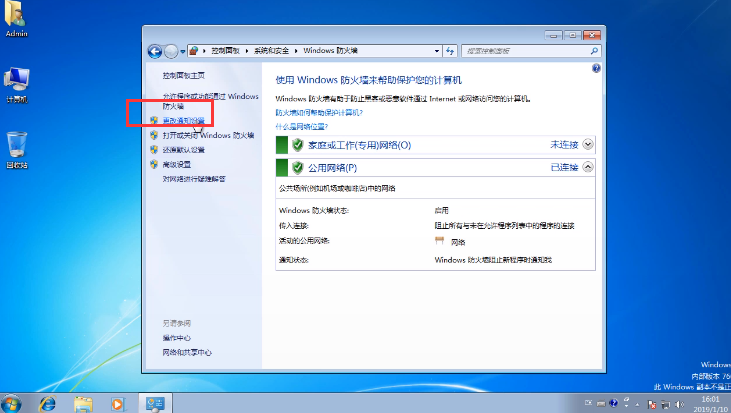Minimize the Windows Firewall window
The height and width of the screenshot is (413, 731).
553,35
